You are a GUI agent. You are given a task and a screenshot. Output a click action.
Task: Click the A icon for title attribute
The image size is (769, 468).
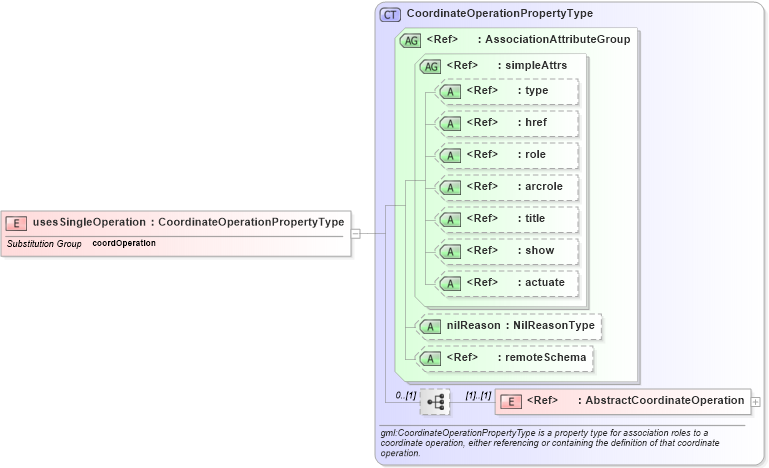[x=450, y=220]
